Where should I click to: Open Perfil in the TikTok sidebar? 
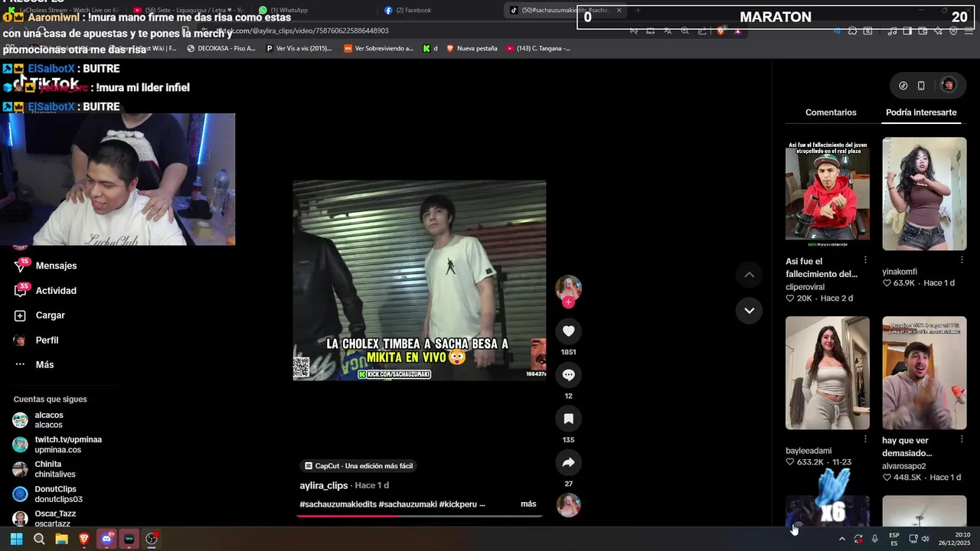point(47,341)
